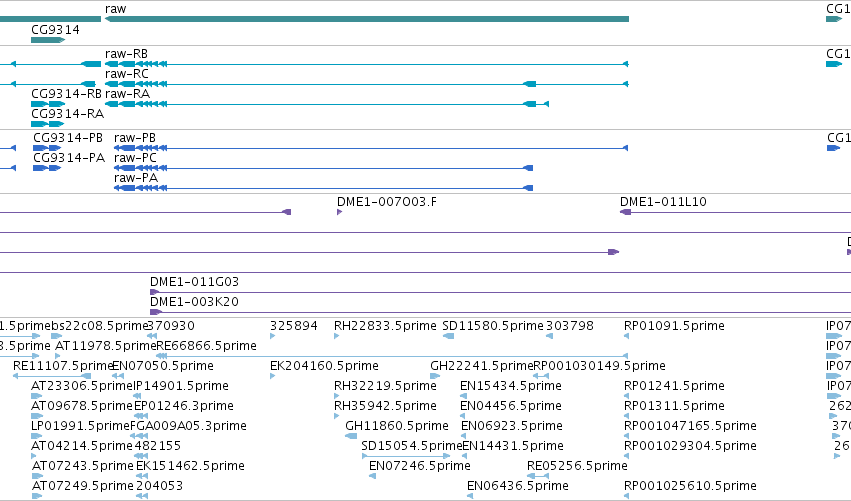Select the CG9314-RB transcript label

[x=66, y=94]
